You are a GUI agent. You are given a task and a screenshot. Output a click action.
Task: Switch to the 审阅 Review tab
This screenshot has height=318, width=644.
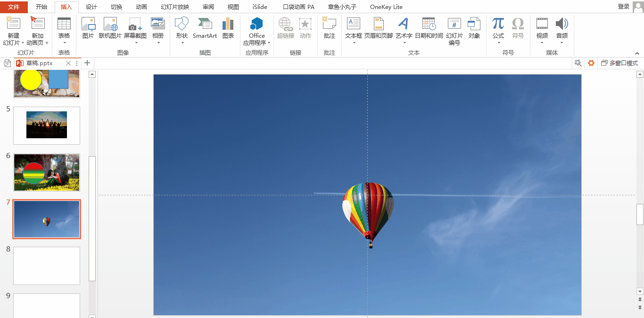(208, 7)
